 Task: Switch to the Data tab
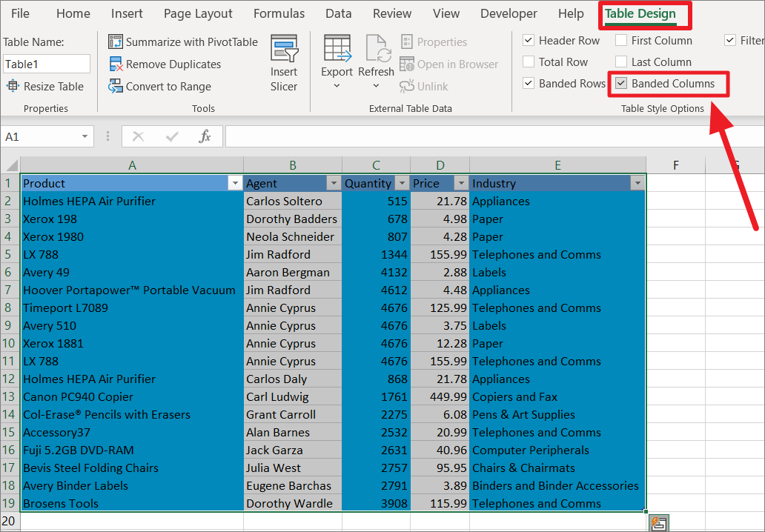pyautogui.click(x=339, y=13)
